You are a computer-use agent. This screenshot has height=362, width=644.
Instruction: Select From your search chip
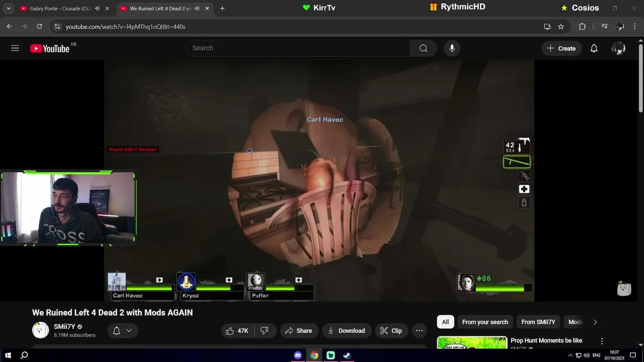pyautogui.click(x=485, y=322)
